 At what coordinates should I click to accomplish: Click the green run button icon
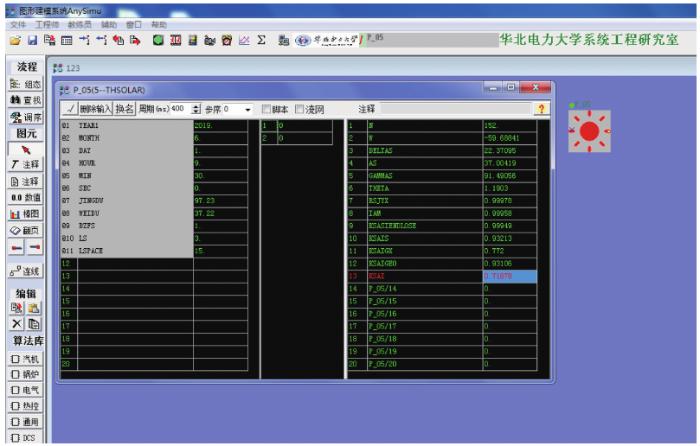pyautogui.click(x=158, y=40)
